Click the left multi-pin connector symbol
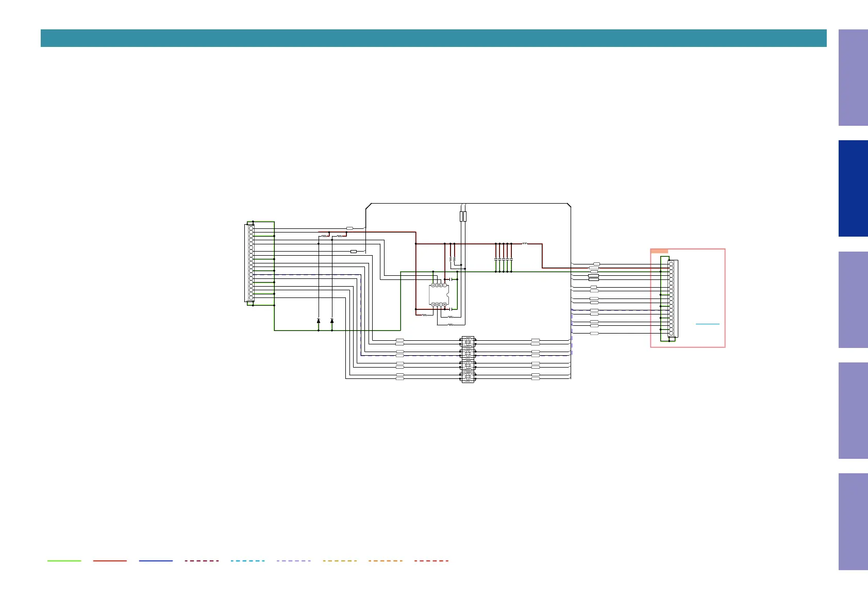Image resolution: width=868 pixels, height=614 pixels. 249,263
